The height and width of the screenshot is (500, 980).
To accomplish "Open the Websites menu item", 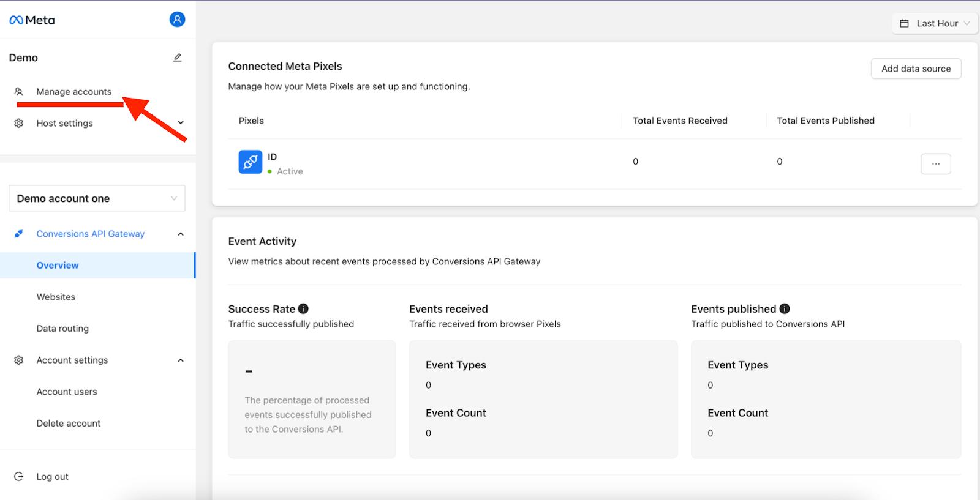I will point(56,297).
